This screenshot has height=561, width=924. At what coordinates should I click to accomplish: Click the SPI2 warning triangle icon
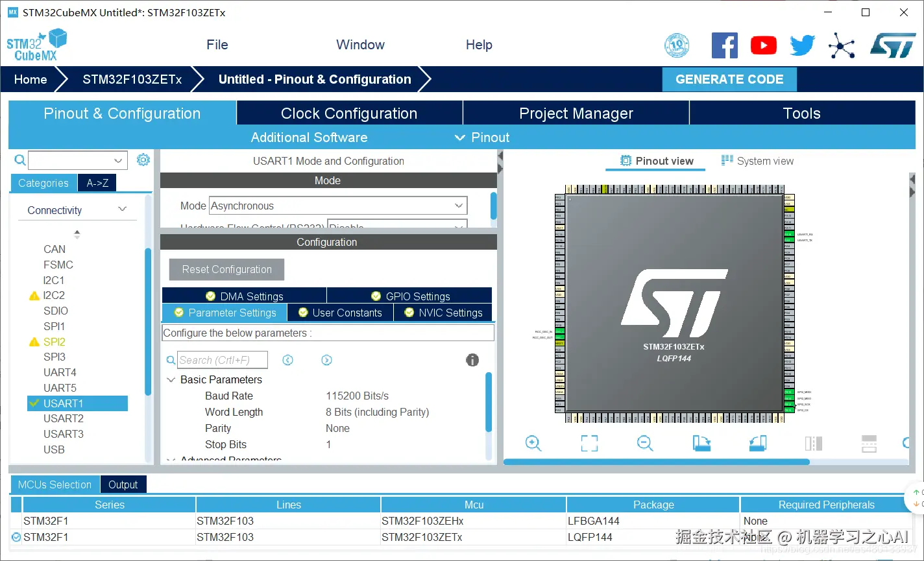[x=34, y=342]
